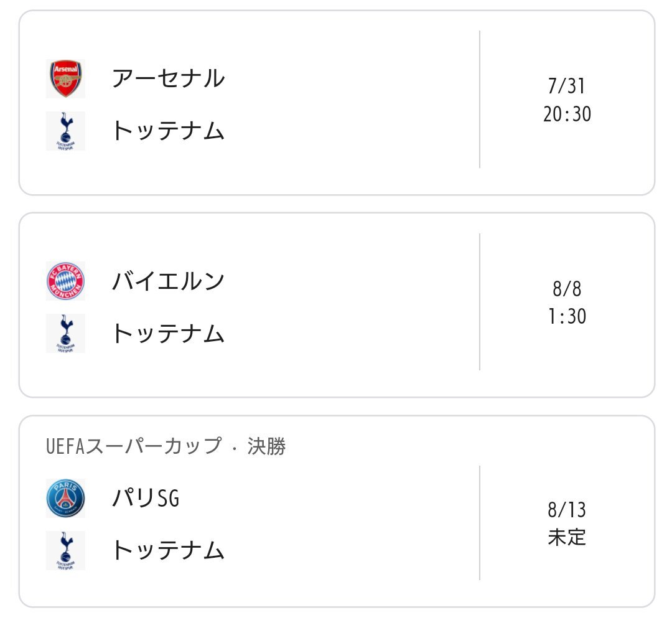The width and height of the screenshot is (672, 620).
Task: Open the UEFAスーパーカップ・決勝 heading
Action: click(166, 446)
